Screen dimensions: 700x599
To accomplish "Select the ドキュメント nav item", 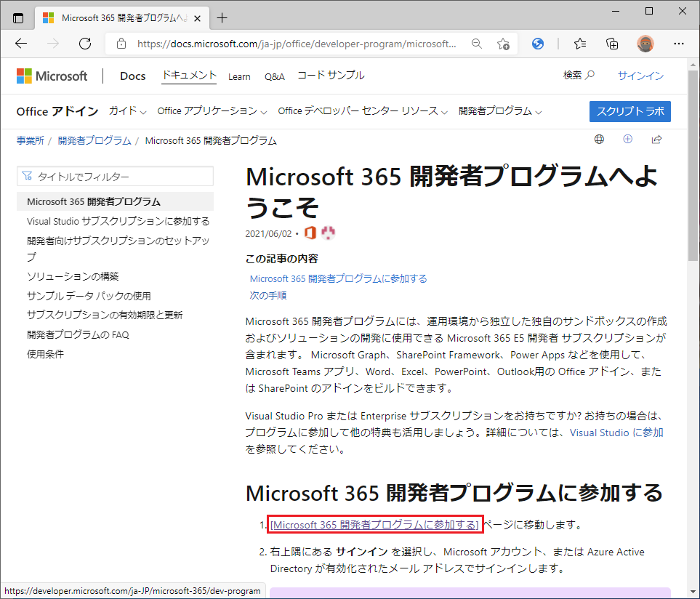I will pyautogui.click(x=189, y=76).
